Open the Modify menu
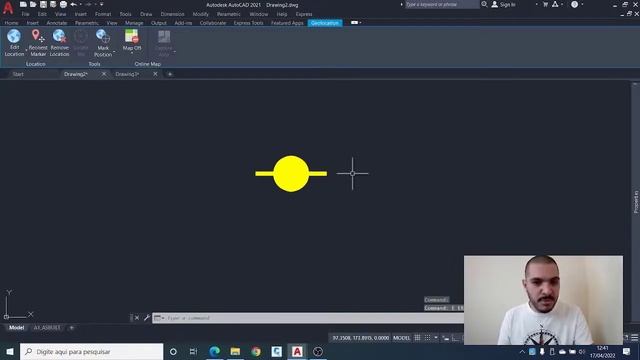Viewport: 640px width, 360px height. (x=200, y=14)
